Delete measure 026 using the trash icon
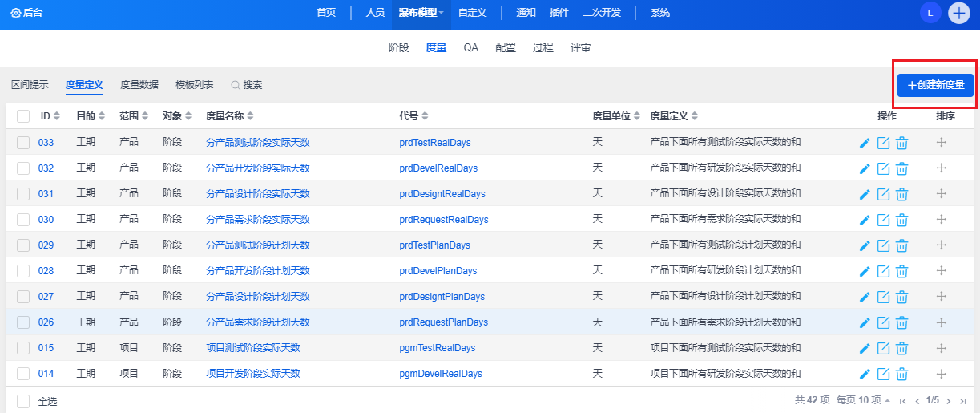The height and width of the screenshot is (413, 980). click(x=901, y=322)
